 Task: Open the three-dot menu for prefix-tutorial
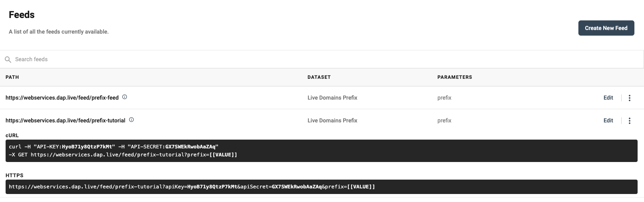(629, 121)
